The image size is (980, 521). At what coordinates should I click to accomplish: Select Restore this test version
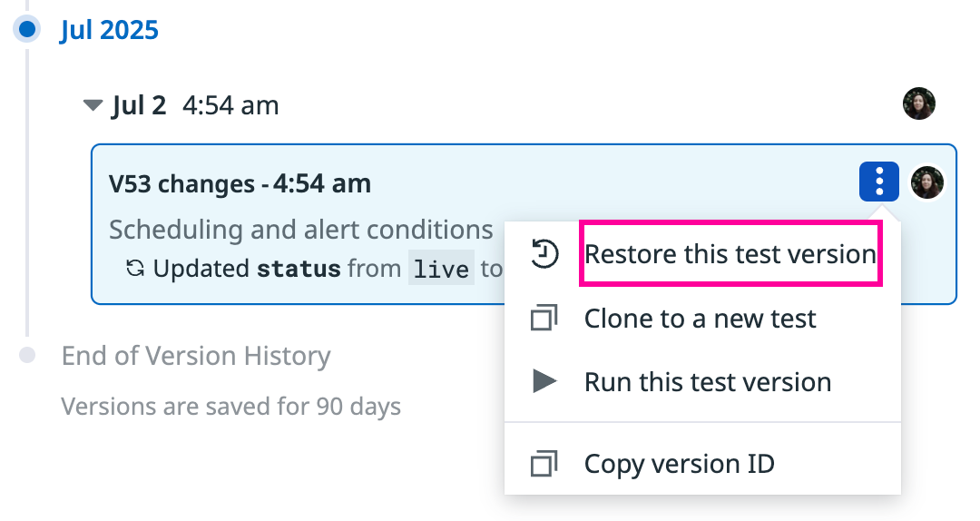click(730, 254)
